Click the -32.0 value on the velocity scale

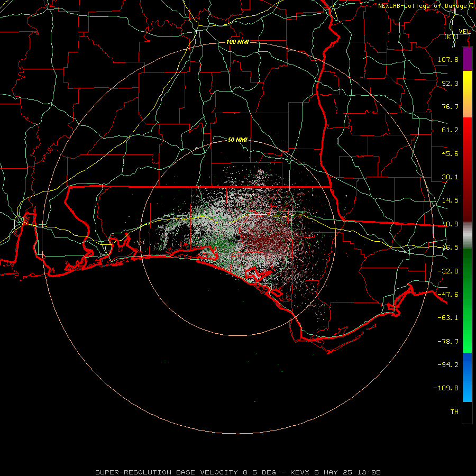click(x=448, y=271)
